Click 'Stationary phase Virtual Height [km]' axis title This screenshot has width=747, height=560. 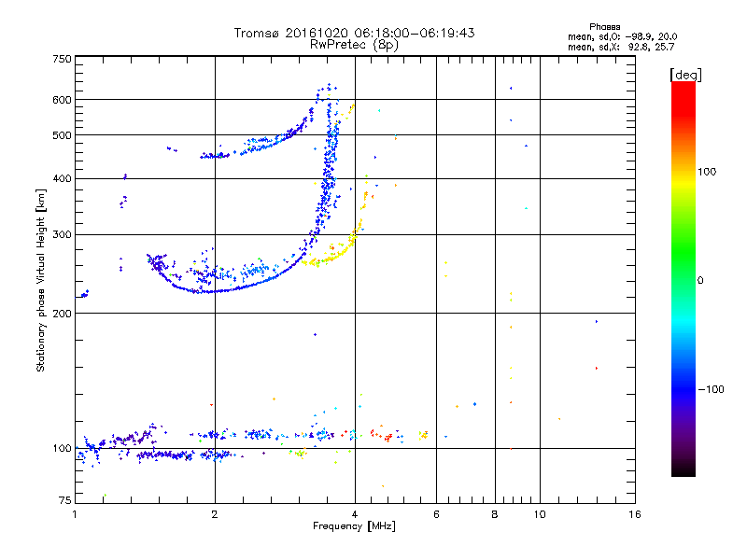(41, 281)
